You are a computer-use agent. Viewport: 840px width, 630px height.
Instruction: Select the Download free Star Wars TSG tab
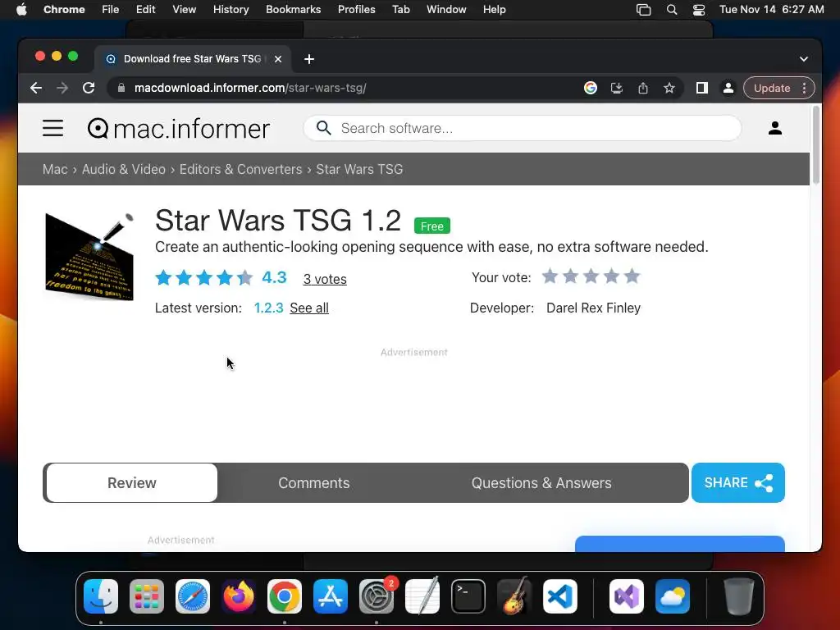click(193, 59)
